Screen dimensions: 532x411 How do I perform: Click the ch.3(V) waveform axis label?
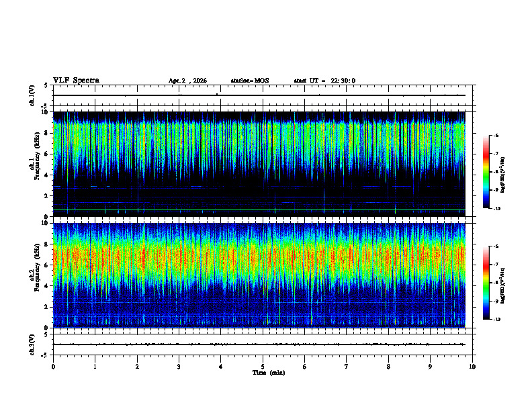pos(32,345)
